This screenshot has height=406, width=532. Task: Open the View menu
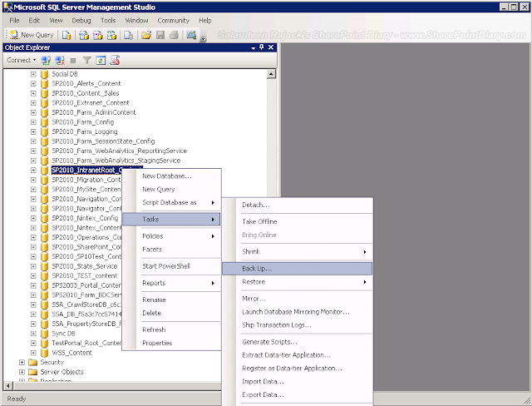56,20
